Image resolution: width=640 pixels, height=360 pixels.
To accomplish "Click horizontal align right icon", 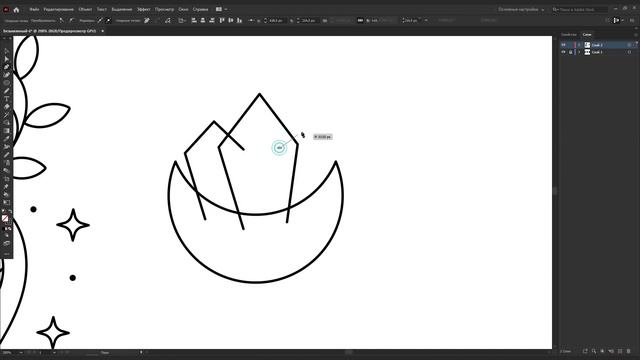I will pos(212,20).
